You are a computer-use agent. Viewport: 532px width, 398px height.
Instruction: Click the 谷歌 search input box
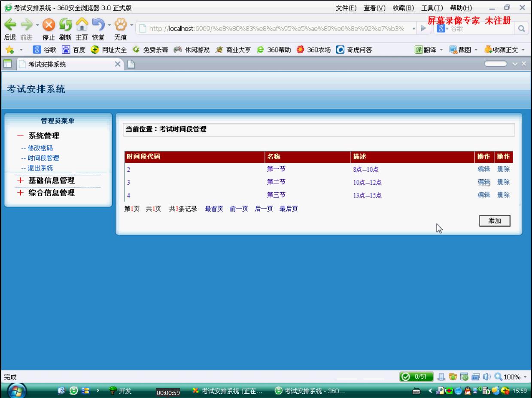click(481, 28)
